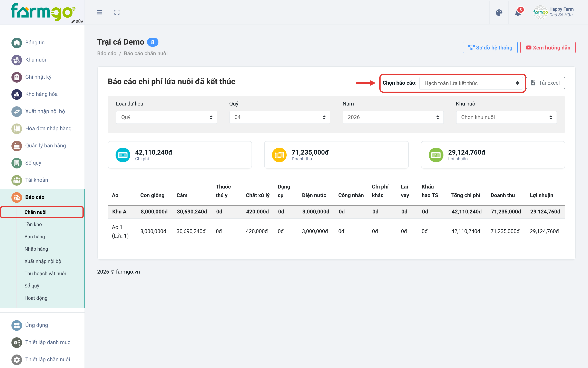The height and width of the screenshot is (368, 588).
Task: Click the hamburger menu icon
Action: tap(100, 12)
